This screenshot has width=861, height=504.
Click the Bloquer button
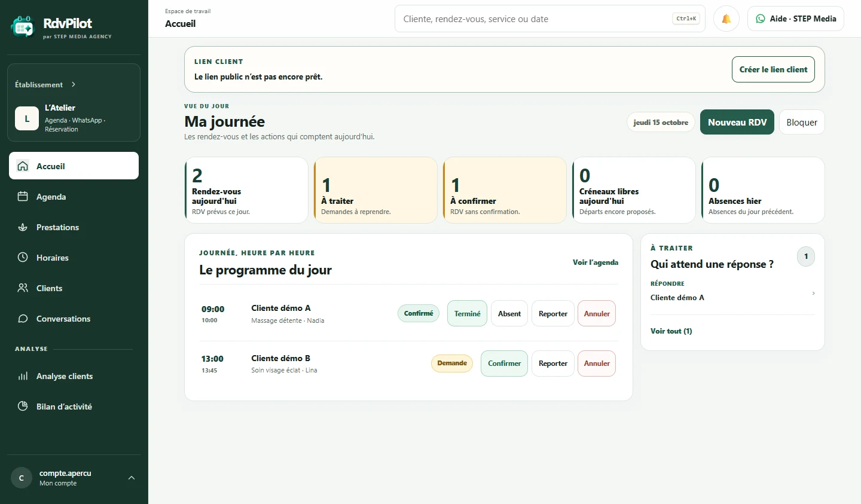[802, 122]
